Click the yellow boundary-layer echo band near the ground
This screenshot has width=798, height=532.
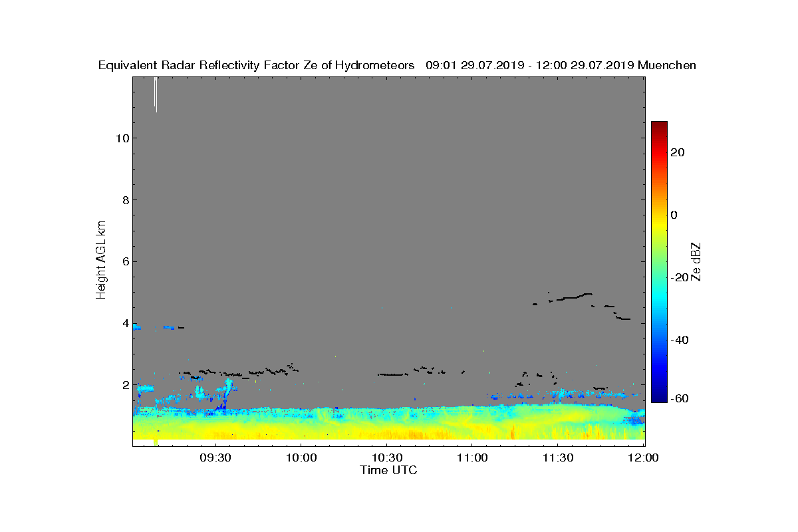tap(388, 432)
